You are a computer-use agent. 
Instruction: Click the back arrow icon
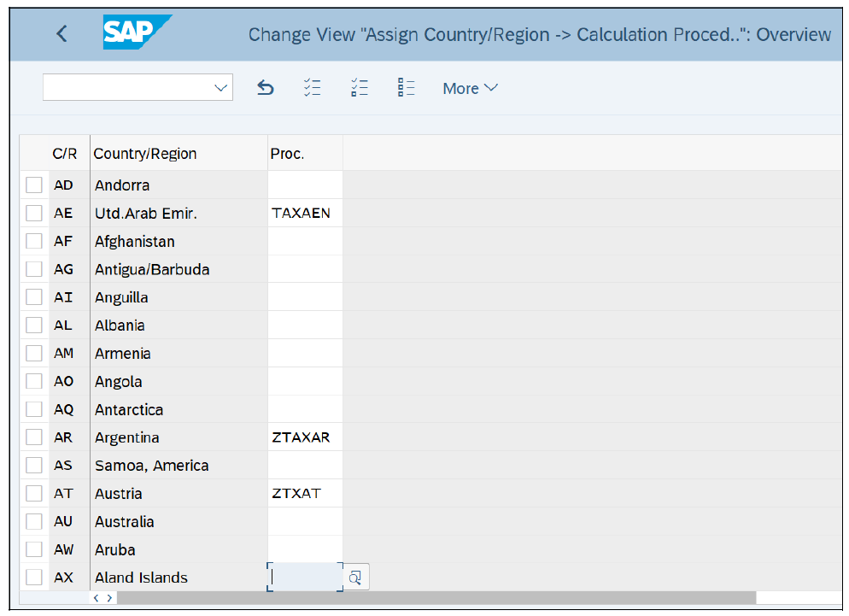pos(61,34)
